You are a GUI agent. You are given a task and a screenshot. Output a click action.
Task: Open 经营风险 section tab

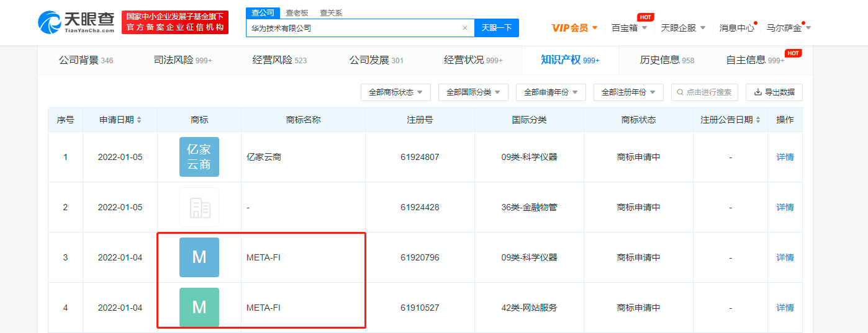[x=279, y=60]
